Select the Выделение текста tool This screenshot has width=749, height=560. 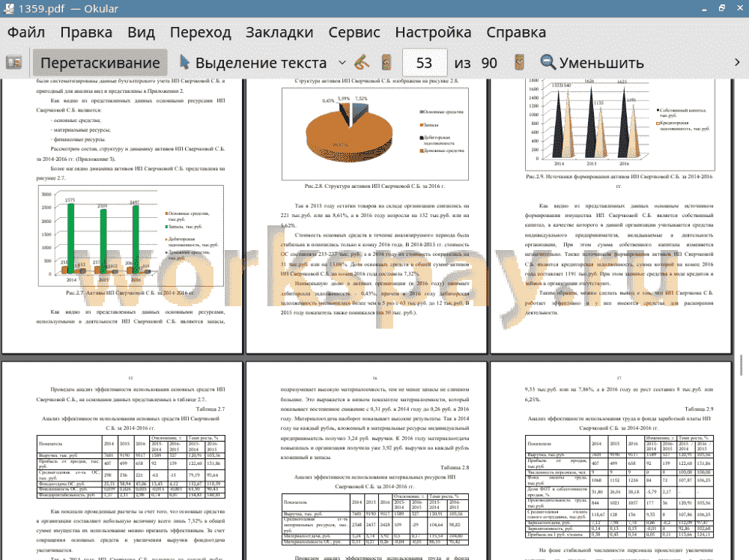tap(253, 63)
